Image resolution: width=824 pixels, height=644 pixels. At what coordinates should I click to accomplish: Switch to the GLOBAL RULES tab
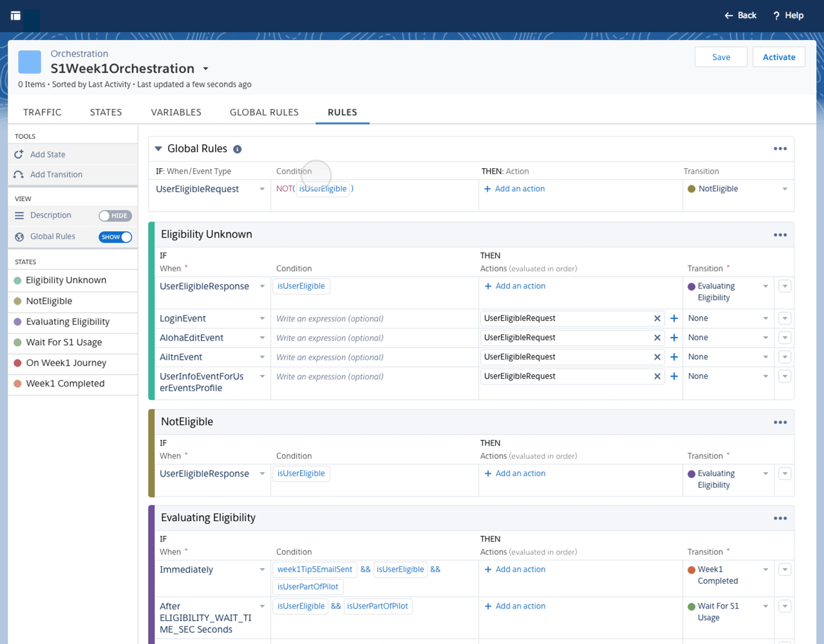[265, 112]
